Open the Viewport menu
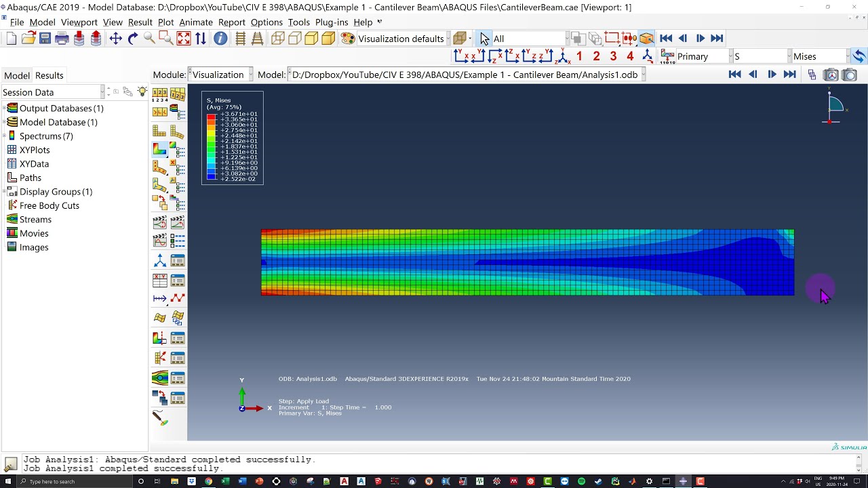This screenshot has height=488, width=868. coord(79,22)
